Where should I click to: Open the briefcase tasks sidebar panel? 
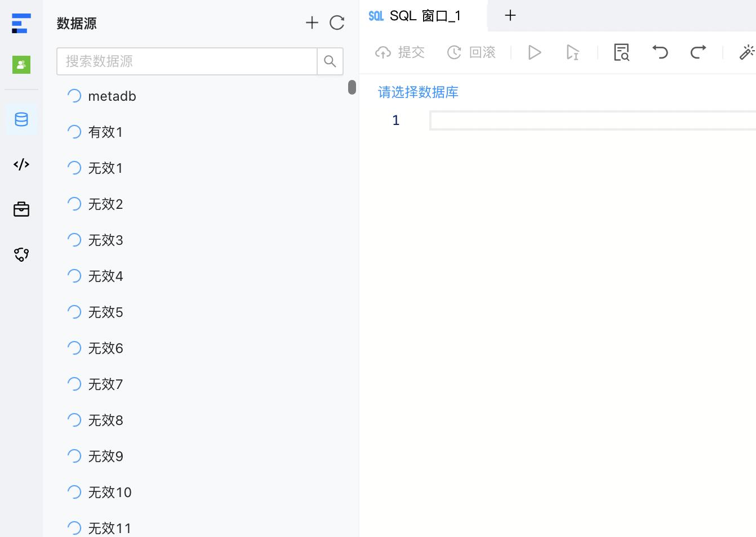(x=21, y=209)
